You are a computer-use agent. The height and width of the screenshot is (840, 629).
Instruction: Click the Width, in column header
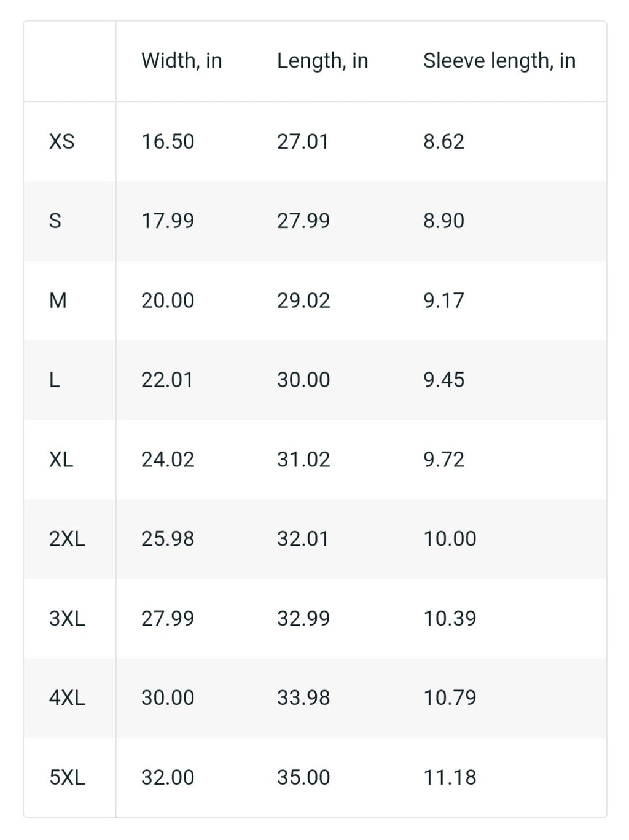click(x=181, y=61)
